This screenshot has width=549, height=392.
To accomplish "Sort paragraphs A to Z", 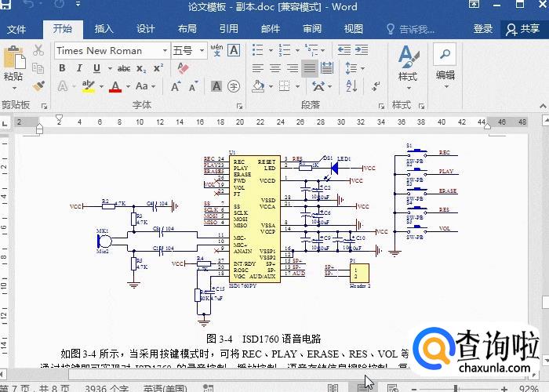I will click(351, 86).
